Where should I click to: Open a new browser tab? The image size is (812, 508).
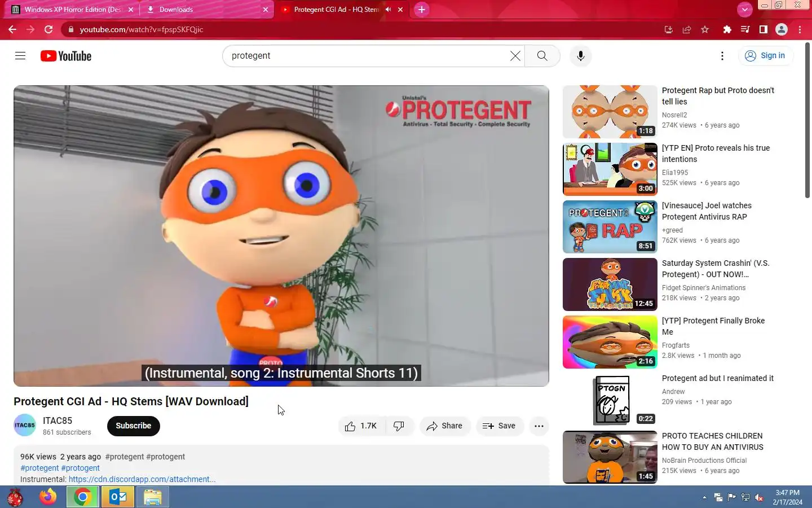422,10
